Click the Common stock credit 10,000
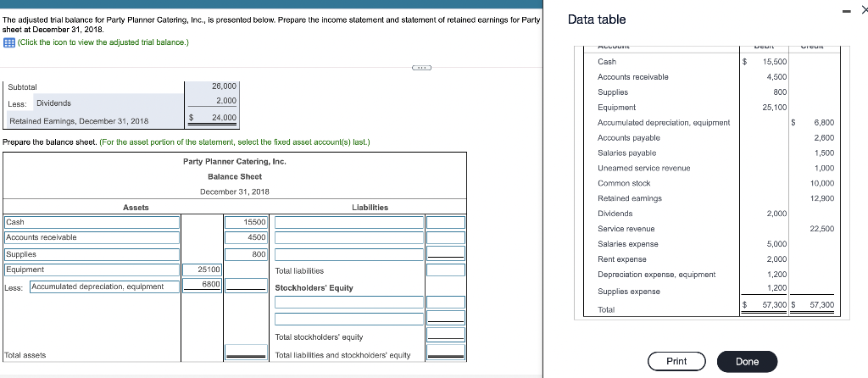868x378 pixels. (822, 183)
